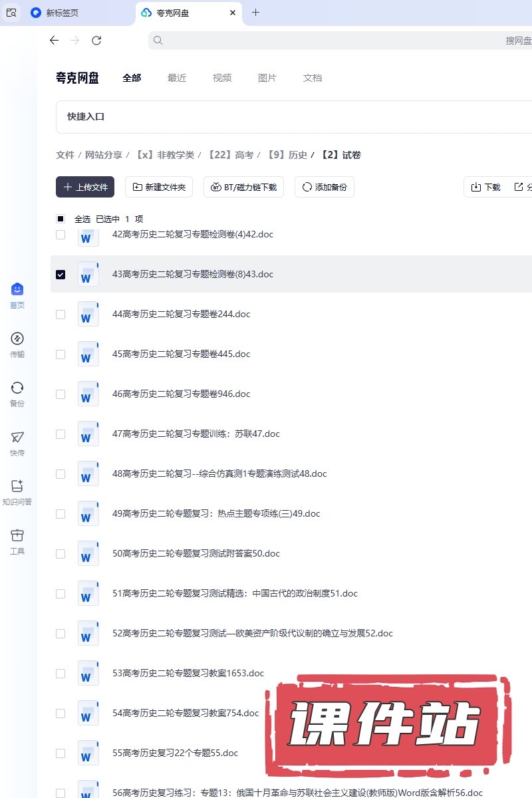
Task: Uncheck the 43高考历史二轮复习专题检测卷(8) file checkbox
Action: point(61,275)
